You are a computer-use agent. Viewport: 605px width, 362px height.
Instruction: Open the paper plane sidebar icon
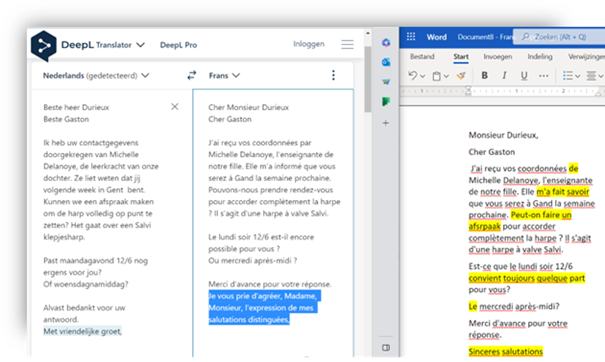(386, 82)
